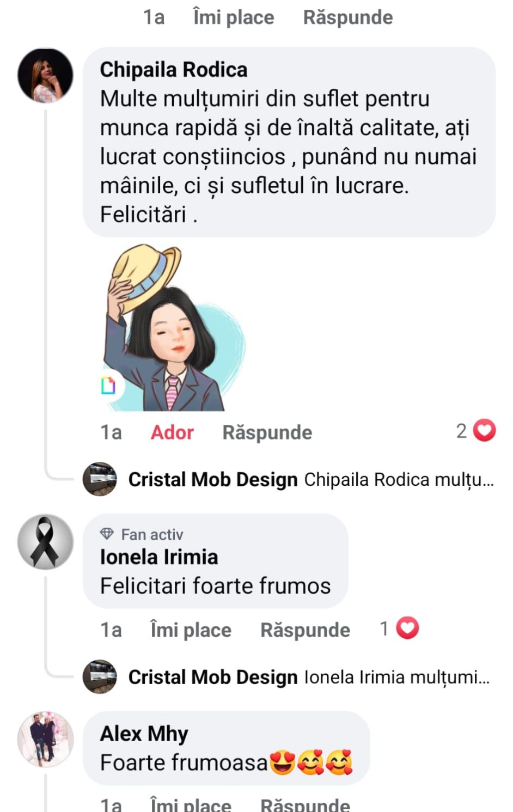This screenshot has height=812, width=513.
Task: Like Ionela Irimia's comment with Îmi place
Action: (x=191, y=630)
